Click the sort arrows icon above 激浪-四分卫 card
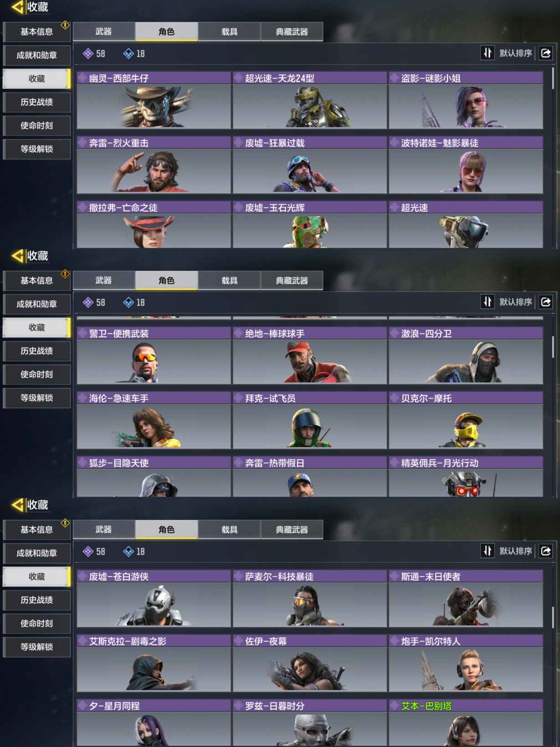The image size is (560, 747). tap(488, 302)
